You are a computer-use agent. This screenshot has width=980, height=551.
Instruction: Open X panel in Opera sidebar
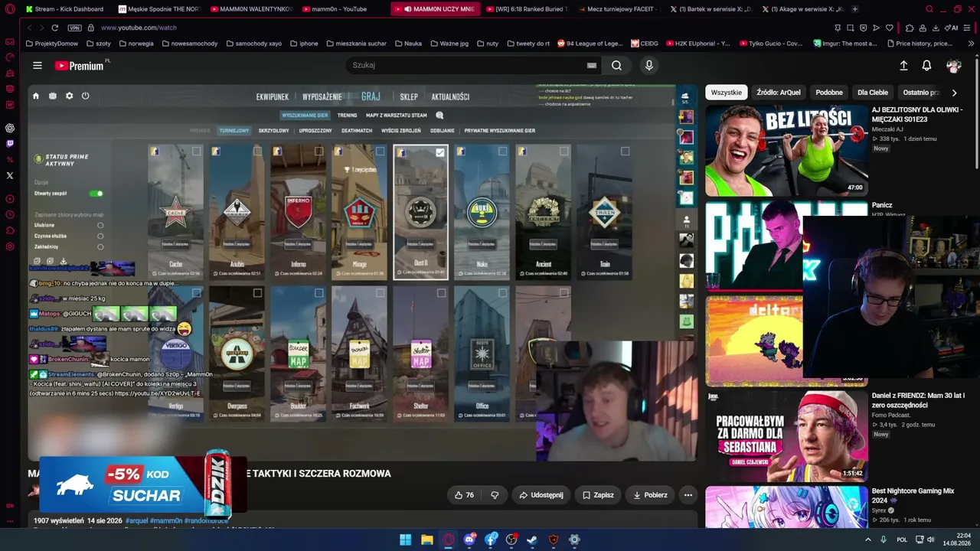[x=10, y=175]
